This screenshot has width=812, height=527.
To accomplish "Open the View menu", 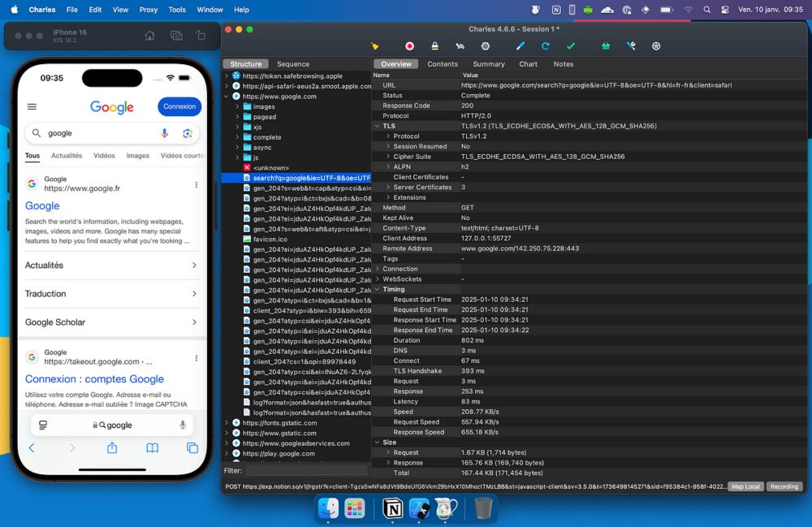I will [120, 9].
